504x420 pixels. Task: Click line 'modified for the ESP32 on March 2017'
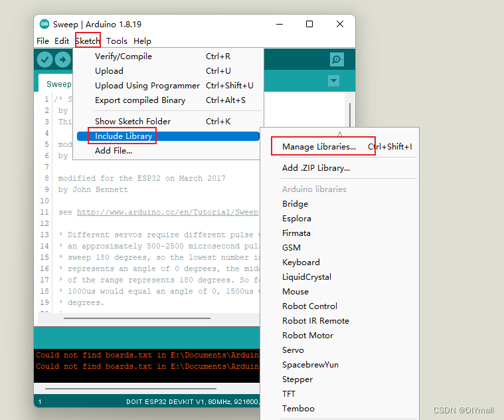(x=141, y=179)
